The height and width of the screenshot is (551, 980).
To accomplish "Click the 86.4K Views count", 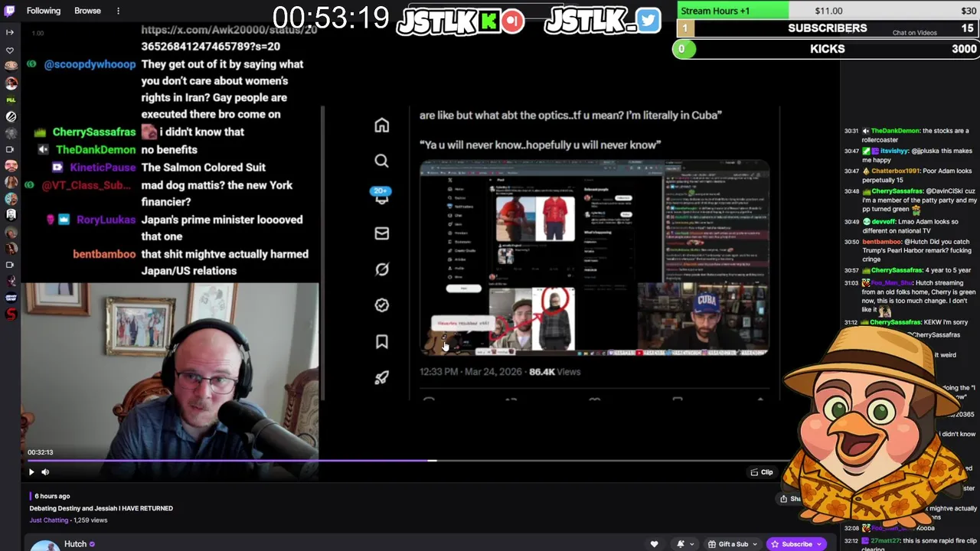I will pyautogui.click(x=554, y=372).
